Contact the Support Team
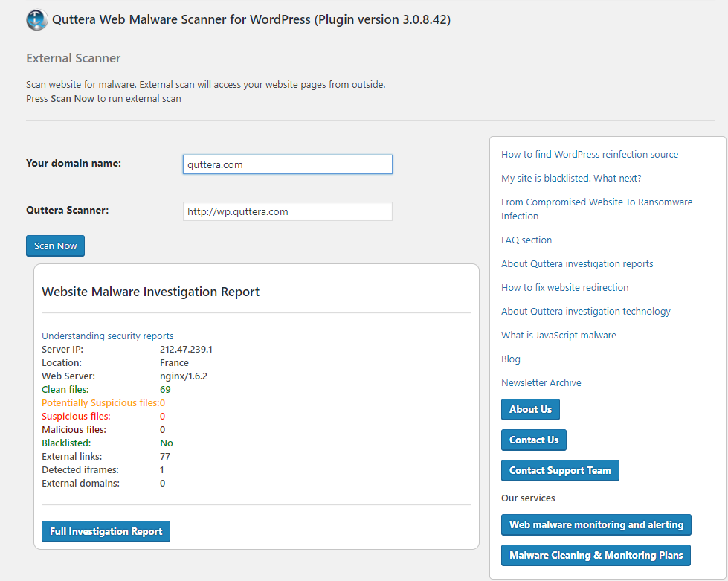Viewport: 728px width, 581px height. pyautogui.click(x=559, y=470)
